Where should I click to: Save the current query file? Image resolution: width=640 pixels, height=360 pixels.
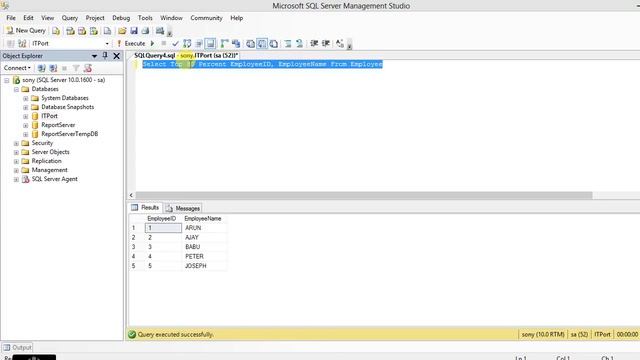coord(134,31)
